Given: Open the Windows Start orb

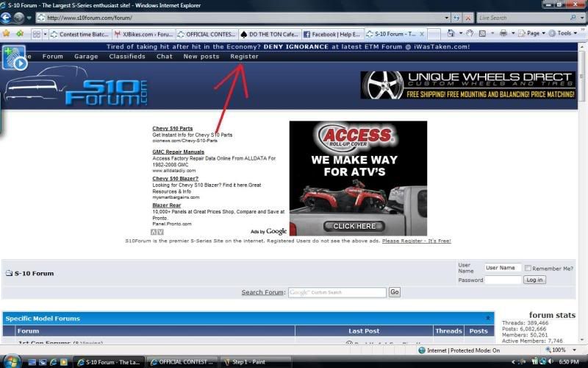Looking at the screenshot, I should tap(12, 361).
